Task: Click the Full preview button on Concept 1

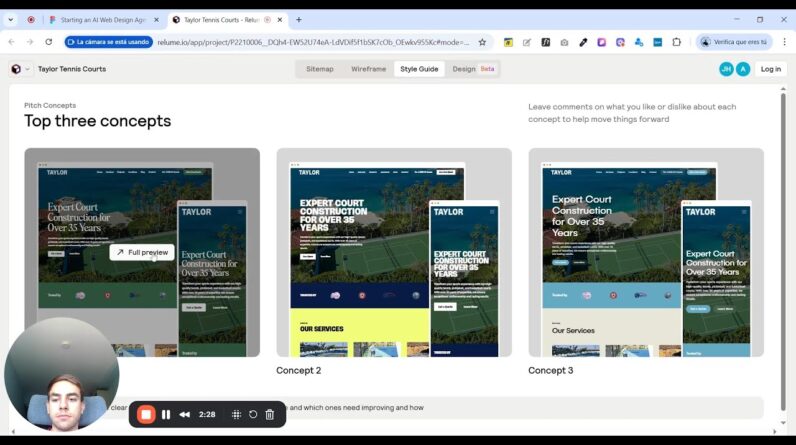Action: [142, 252]
